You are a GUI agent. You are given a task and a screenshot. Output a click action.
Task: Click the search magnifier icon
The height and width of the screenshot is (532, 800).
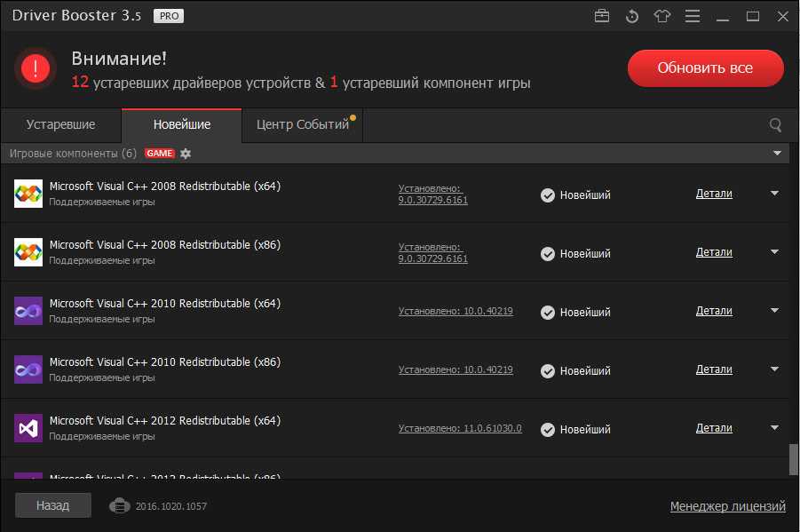(x=775, y=125)
